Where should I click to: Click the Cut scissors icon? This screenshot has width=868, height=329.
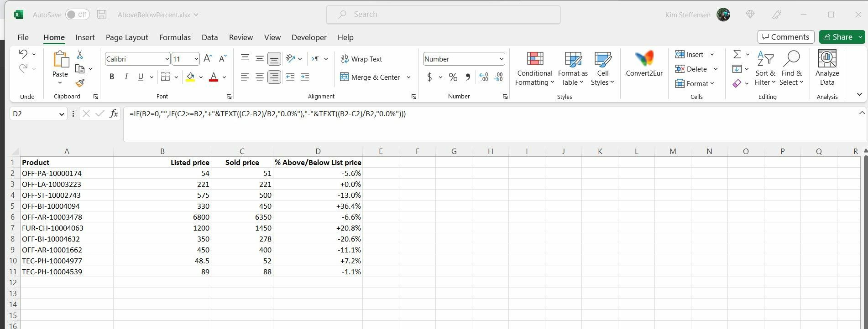(x=80, y=54)
